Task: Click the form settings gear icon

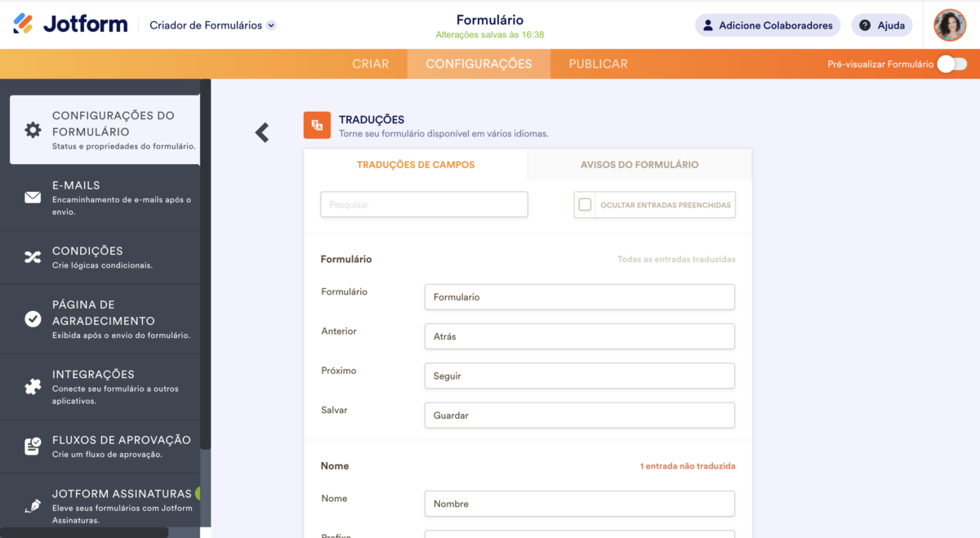Action: coord(33,130)
